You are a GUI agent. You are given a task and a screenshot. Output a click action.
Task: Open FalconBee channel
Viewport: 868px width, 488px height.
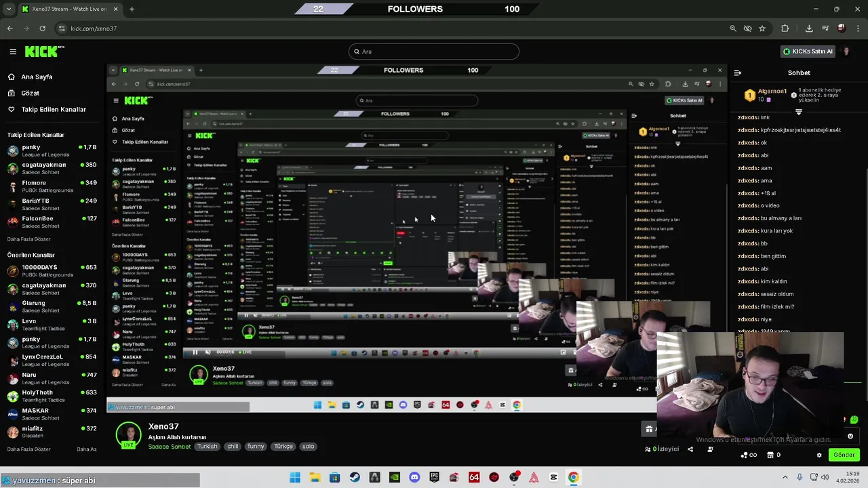pyautogui.click(x=52, y=222)
